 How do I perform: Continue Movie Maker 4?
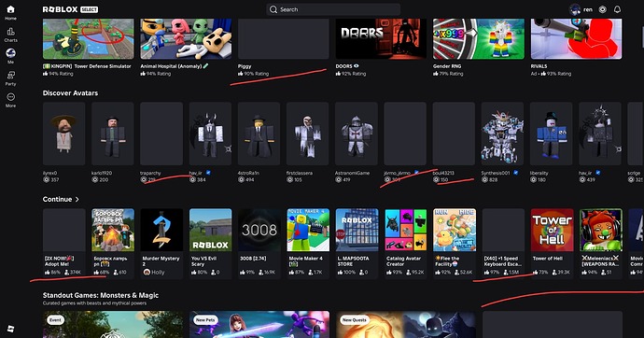pos(308,243)
